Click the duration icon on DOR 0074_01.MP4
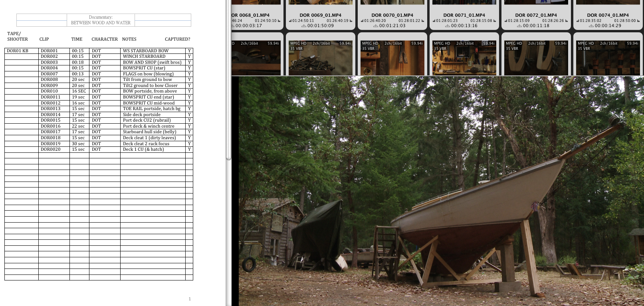 tap(591, 26)
